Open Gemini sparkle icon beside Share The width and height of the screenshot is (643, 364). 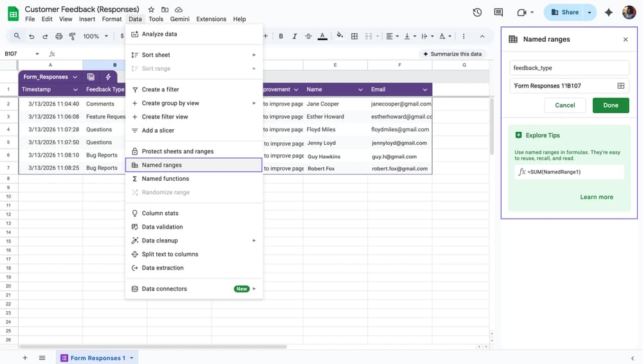coord(608,12)
